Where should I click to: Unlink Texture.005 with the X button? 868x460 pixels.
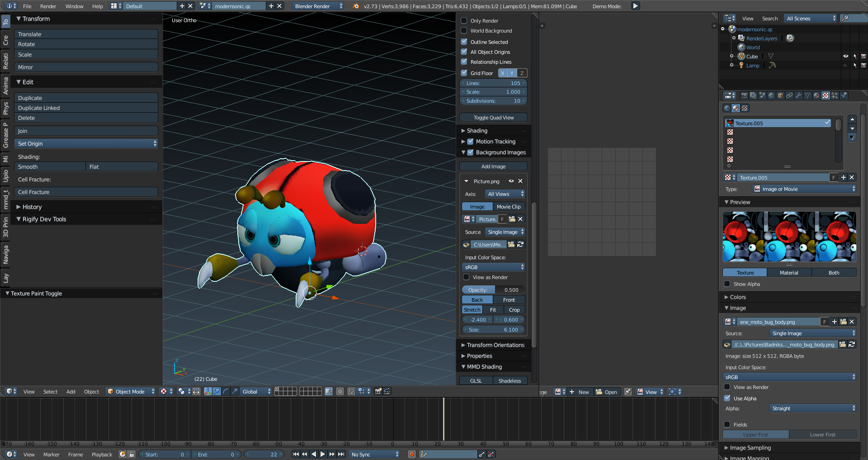(852, 177)
